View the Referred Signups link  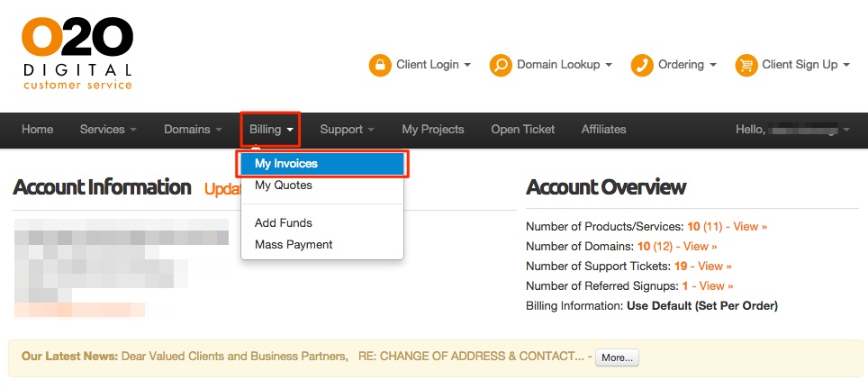(x=717, y=286)
